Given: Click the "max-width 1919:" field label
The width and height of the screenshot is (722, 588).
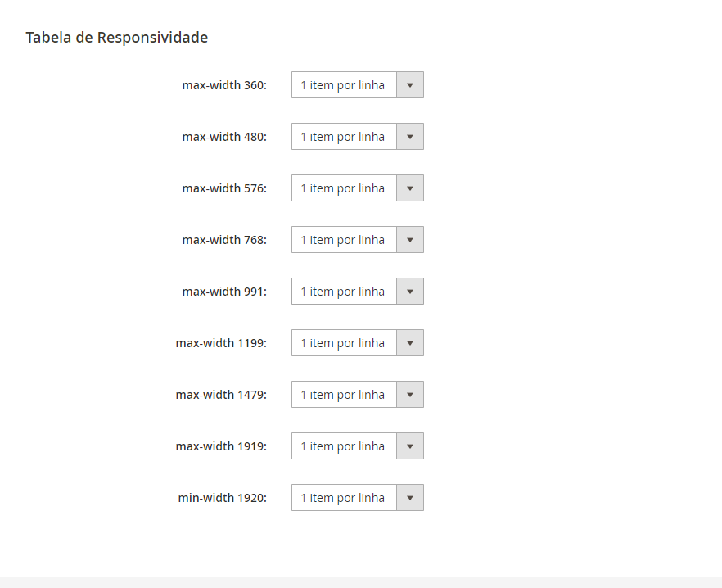Looking at the screenshot, I should pos(221,446).
